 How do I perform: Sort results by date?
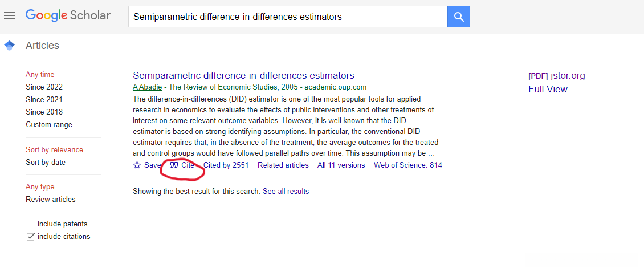46,163
